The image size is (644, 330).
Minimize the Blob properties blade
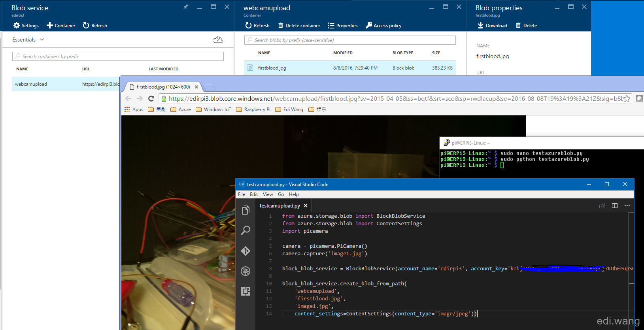pos(557,8)
